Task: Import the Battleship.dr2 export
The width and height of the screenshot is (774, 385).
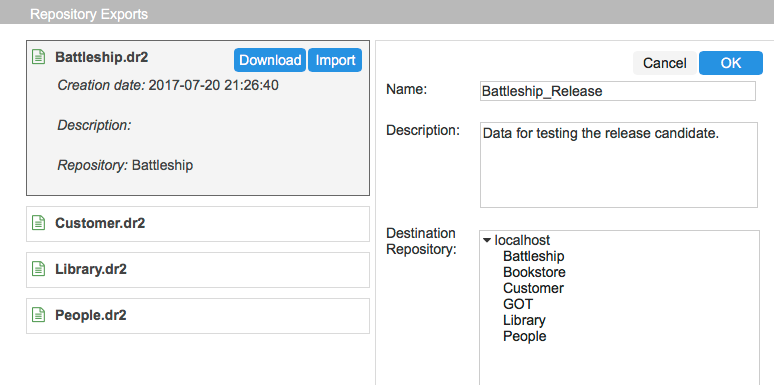Action: [335, 60]
